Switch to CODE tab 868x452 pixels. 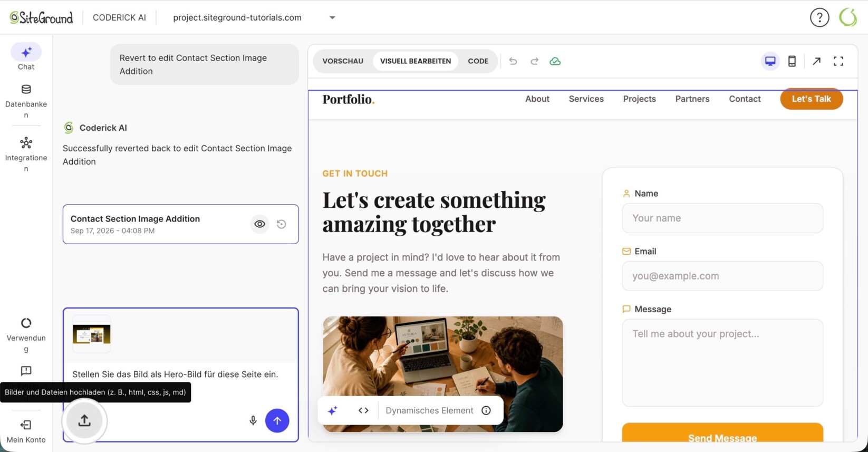478,61
